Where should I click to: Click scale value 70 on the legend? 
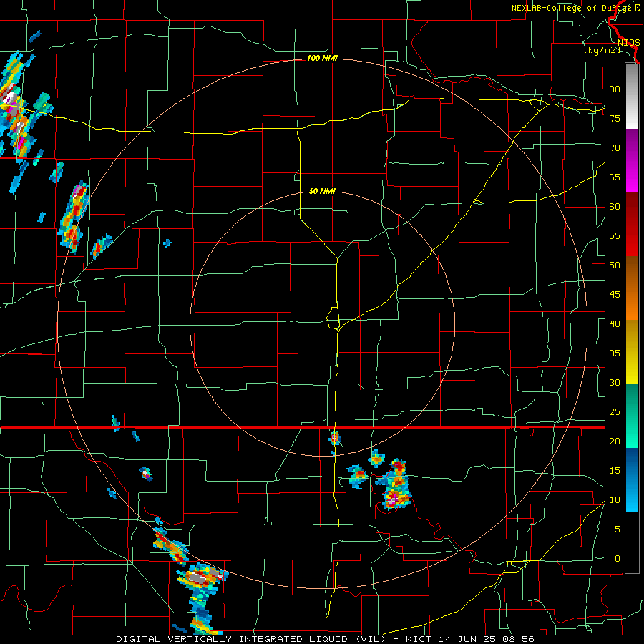click(x=615, y=148)
